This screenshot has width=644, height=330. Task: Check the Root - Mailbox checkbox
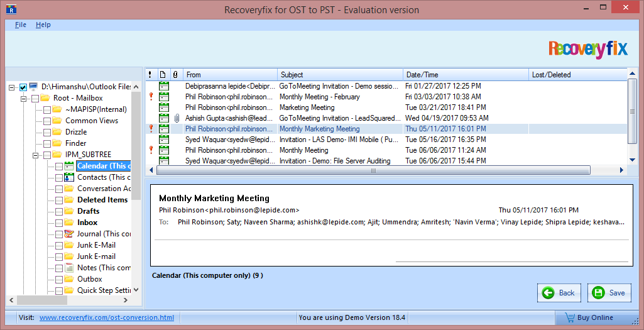35,98
